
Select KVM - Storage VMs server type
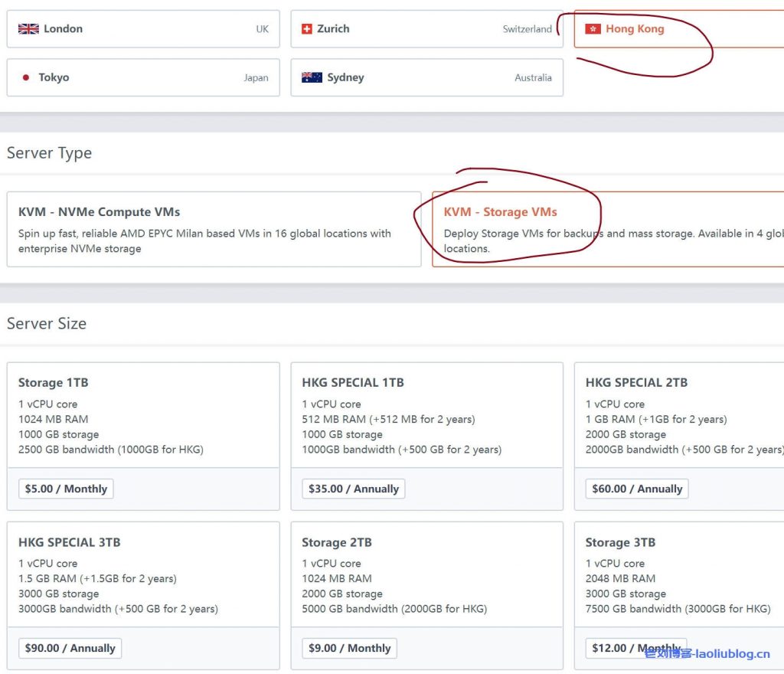[607, 228]
